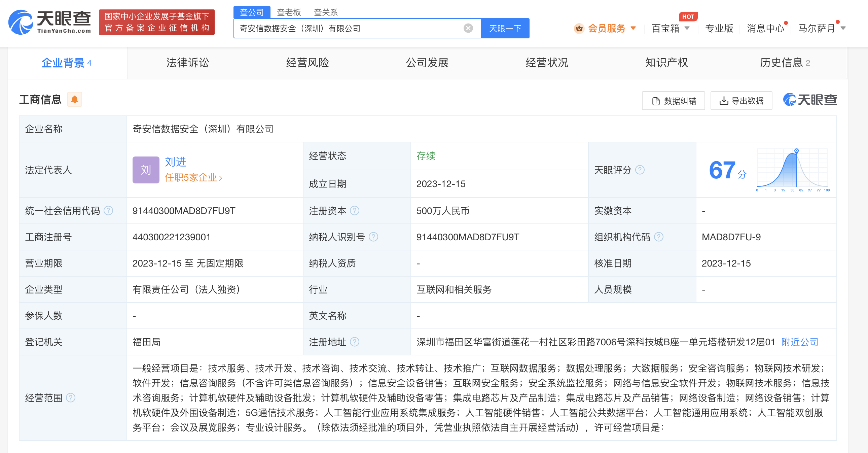Click help icon next to 组织机构代码

tap(658, 237)
